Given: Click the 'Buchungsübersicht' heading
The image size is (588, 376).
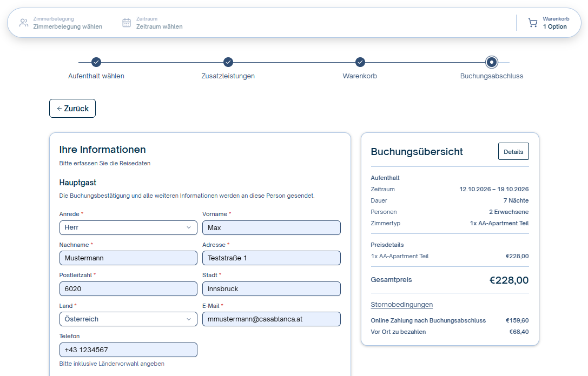Looking at the screenshot, I should (x=417, y=152).
